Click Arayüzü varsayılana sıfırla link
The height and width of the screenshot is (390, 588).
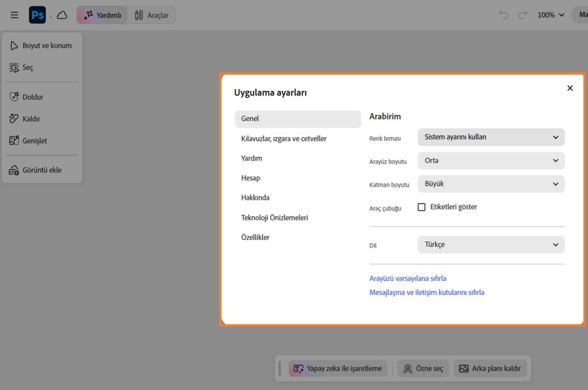click(x=408, y=278)
